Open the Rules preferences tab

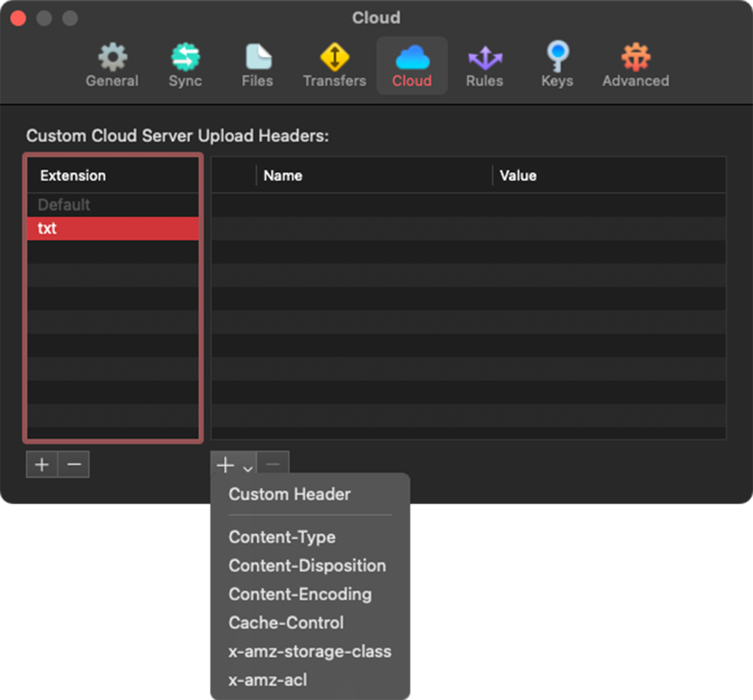tap(484, 66)
